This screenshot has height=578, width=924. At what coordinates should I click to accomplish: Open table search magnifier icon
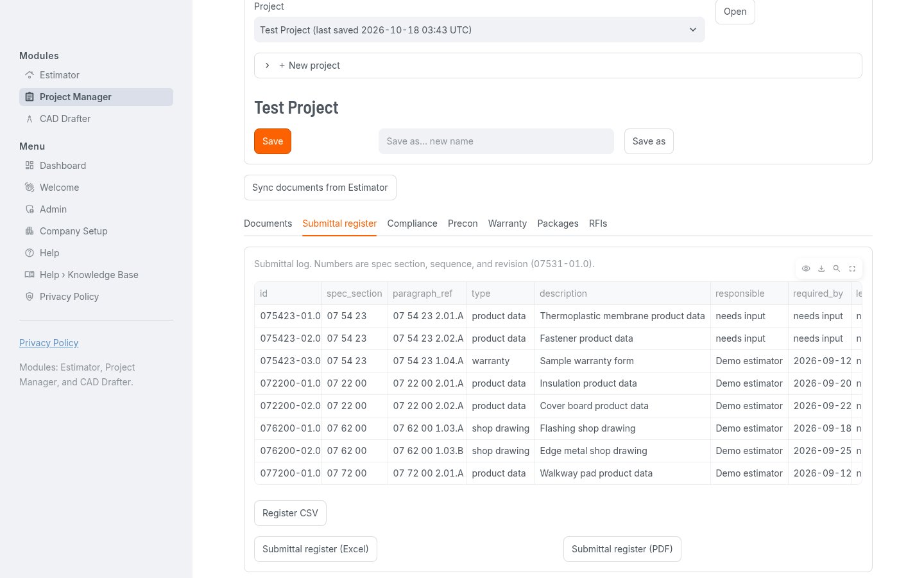(x=837, y=268)
